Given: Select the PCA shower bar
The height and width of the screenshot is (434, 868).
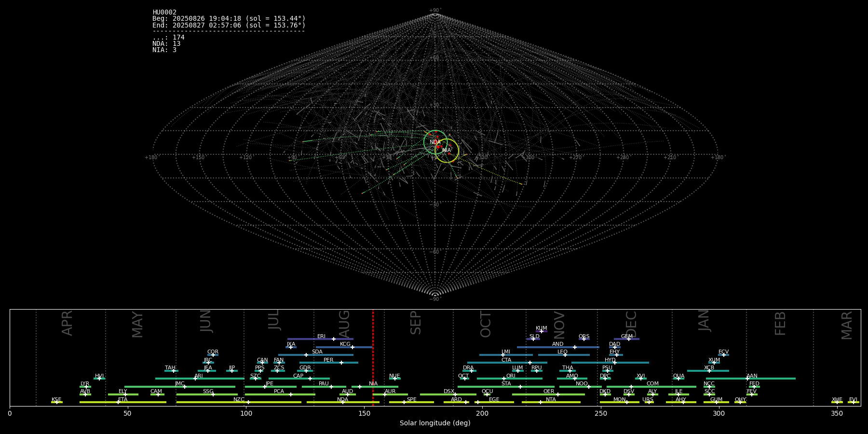Looking at the screenshot, I should (280, 394).
